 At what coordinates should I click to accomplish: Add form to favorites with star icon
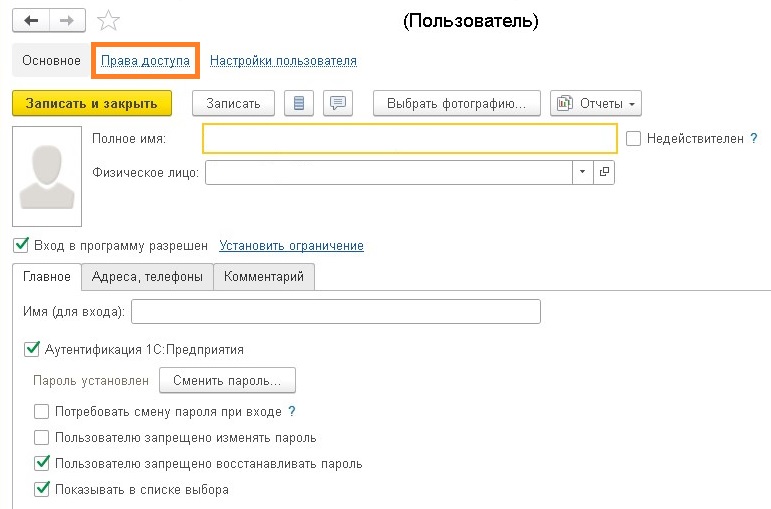click(109, 21)
